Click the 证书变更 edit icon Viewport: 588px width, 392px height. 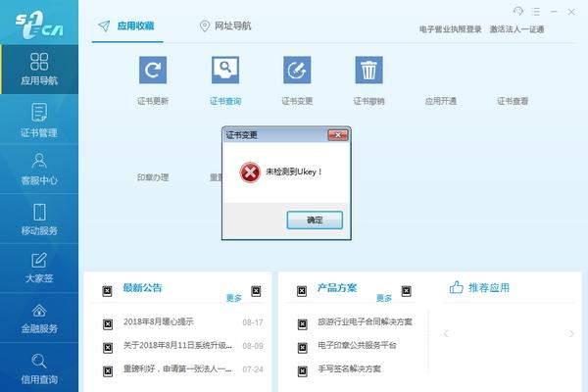tap(297, 70)
